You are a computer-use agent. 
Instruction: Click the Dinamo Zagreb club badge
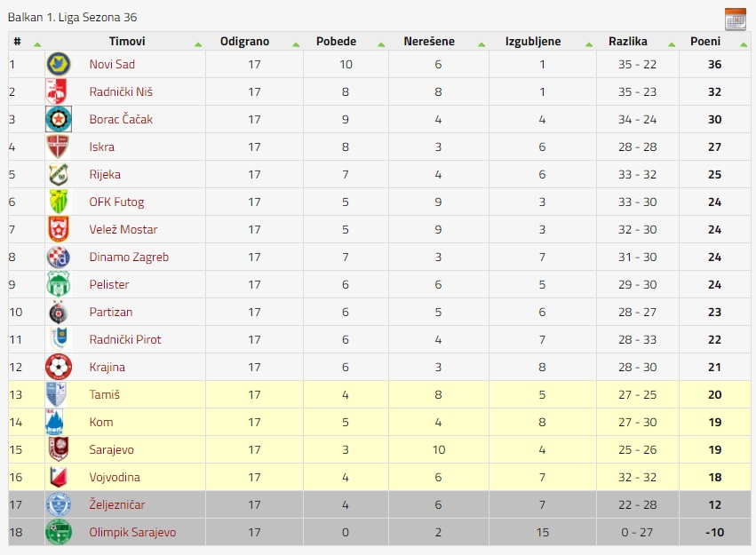coord(59,258)
